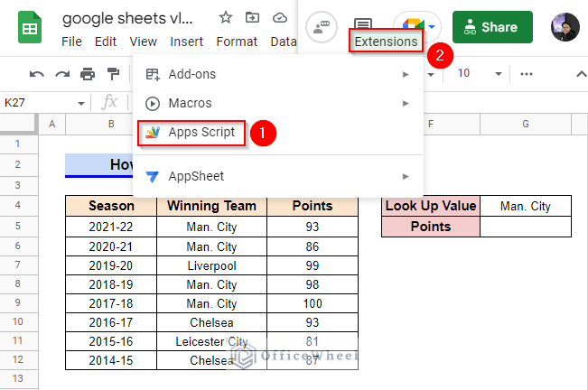Viewport: 588px width, 390px height.
Task: Open the Name box dropdown
Action: coord(81,104)
